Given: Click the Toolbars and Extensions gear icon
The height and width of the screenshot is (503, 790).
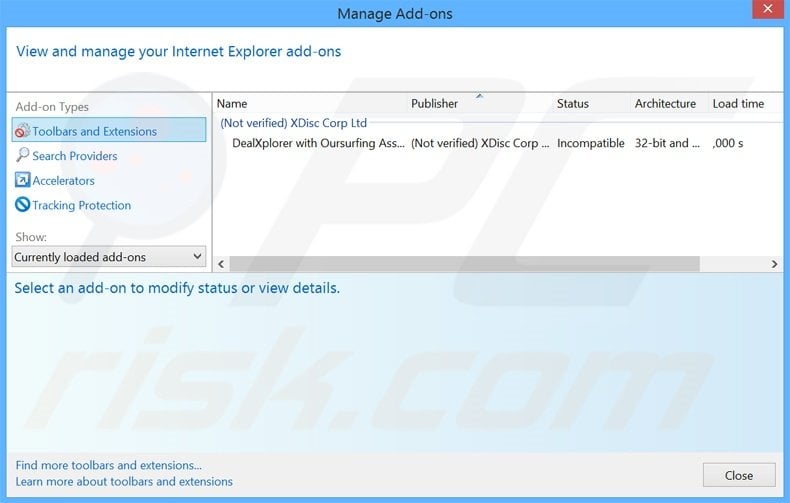Looking at the screenshot, I should click(22, 131).
